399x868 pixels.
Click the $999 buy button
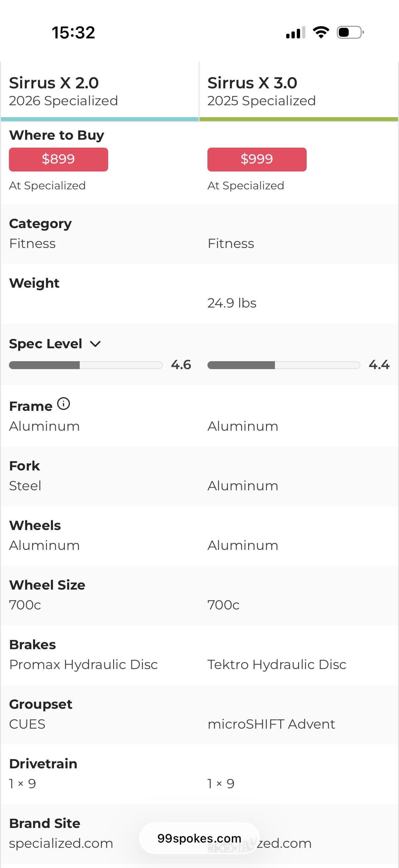point(257,159)
